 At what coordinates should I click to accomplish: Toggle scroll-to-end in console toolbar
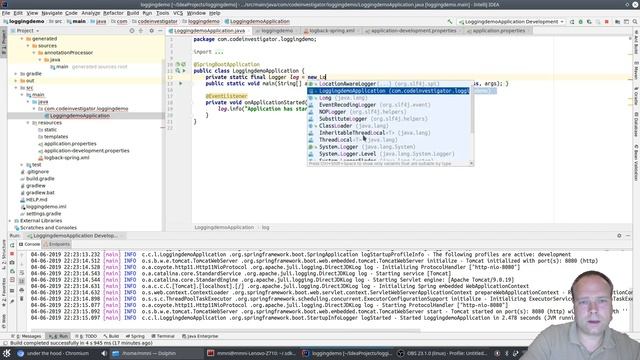pos(22,281)
